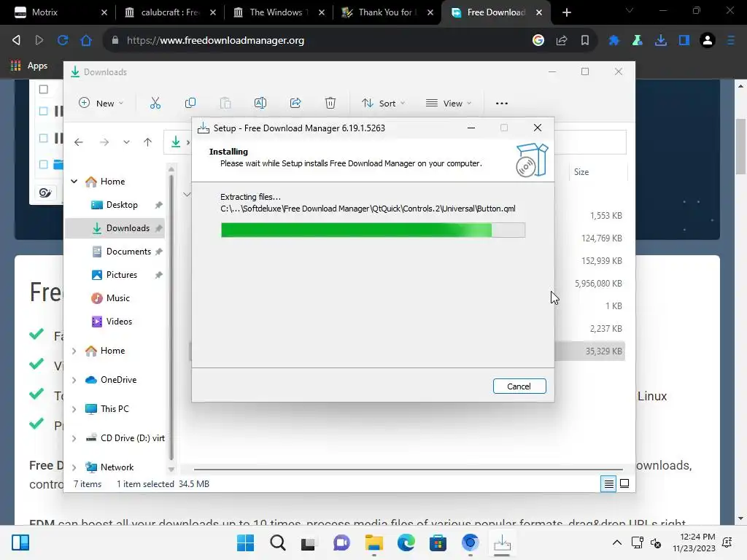Click the Cut icon in Explorer toolbar
This screenshot has height=560, width=747.
155,103
